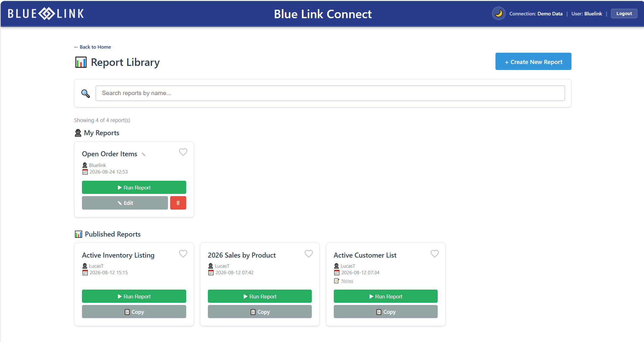Click pencil icon next to Open Order Items
Viewport: 644px width, 342px height.
(143, 154)
